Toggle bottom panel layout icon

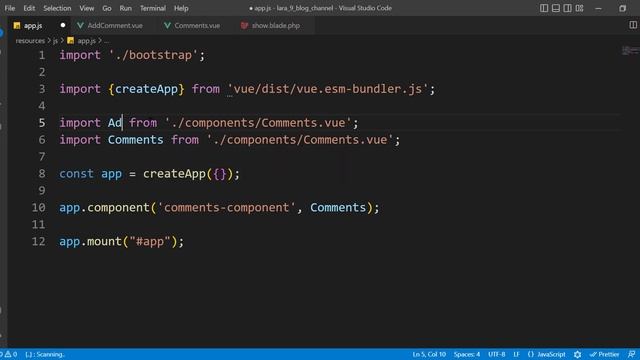pyautogui.click(x=556, y=8)
